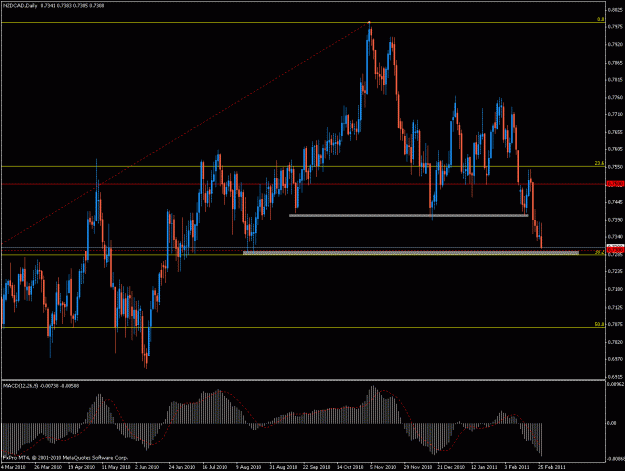Image resolution: width=625 pixels, height=471 pixels.
Task: Click the FxPro MT4 MetaQuotes copyright text
Action: pos(65,458)
